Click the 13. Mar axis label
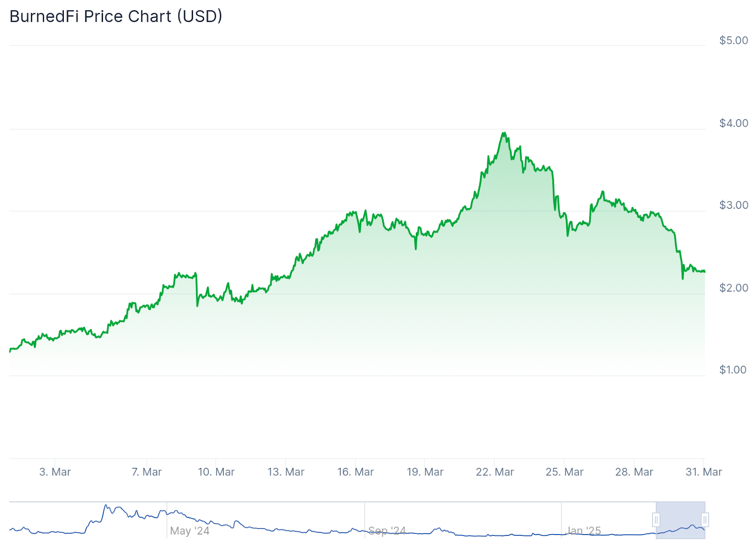756x552 pixels. coord(286,472)
